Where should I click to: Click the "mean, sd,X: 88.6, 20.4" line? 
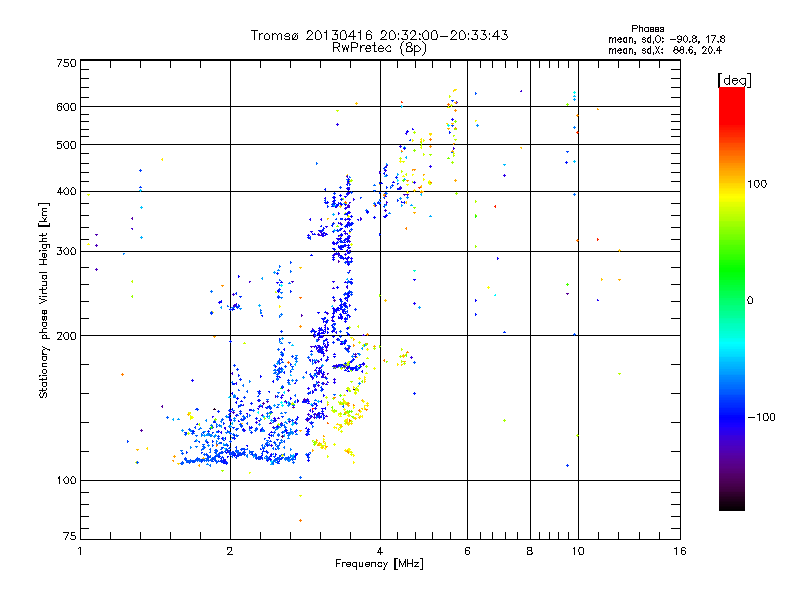(665, 50)
